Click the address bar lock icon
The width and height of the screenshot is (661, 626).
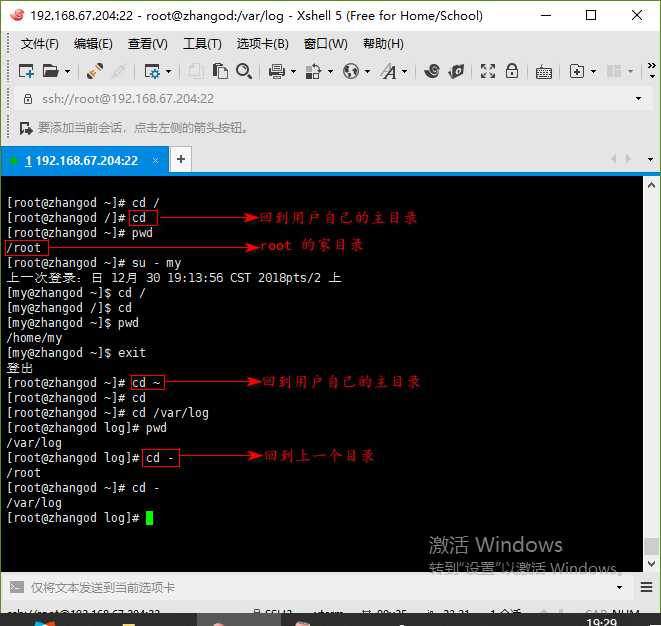coord(28,99)
